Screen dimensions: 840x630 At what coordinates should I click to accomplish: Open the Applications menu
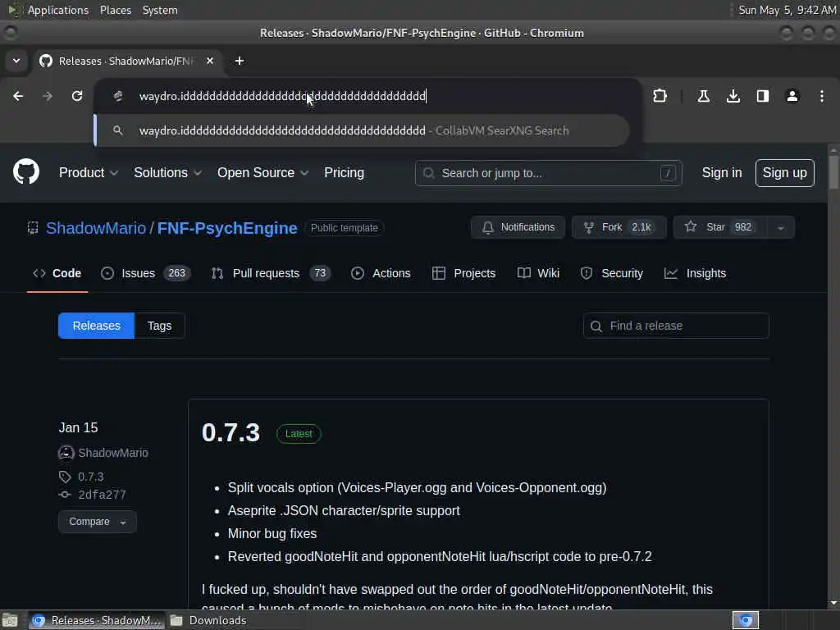point(58,10)
